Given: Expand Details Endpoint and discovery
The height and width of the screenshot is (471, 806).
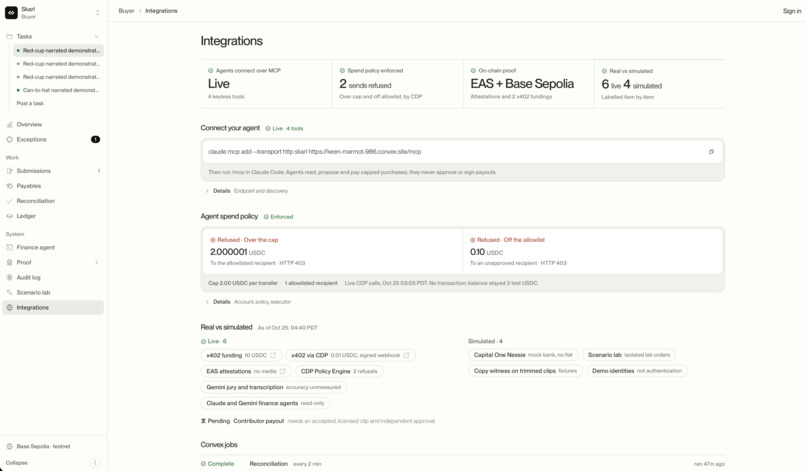Looking at the screenshot, I should 247,191.
